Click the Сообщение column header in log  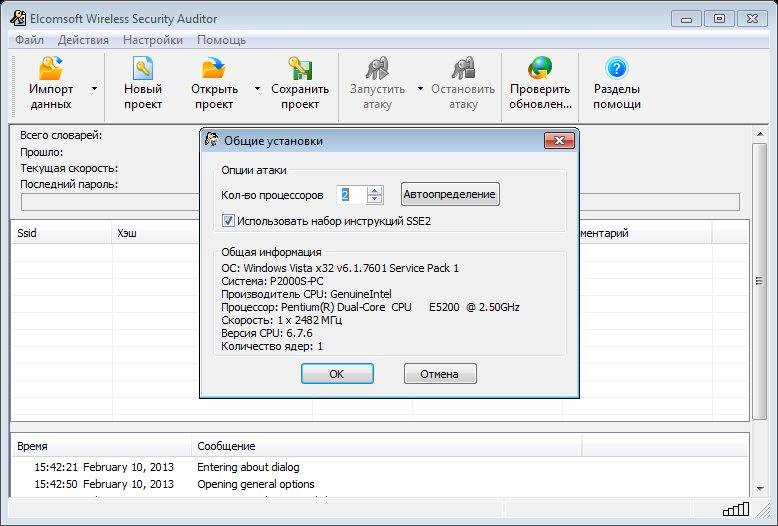point(386,446)
